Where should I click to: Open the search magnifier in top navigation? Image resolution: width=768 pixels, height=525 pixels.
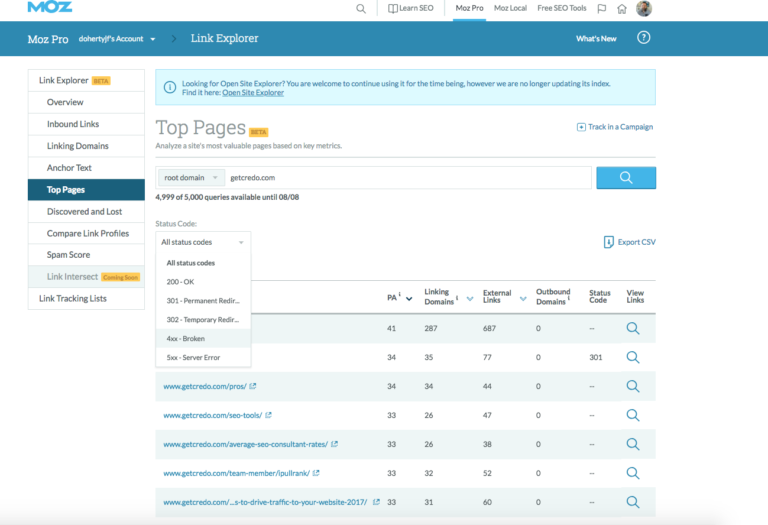click(361, 8)
